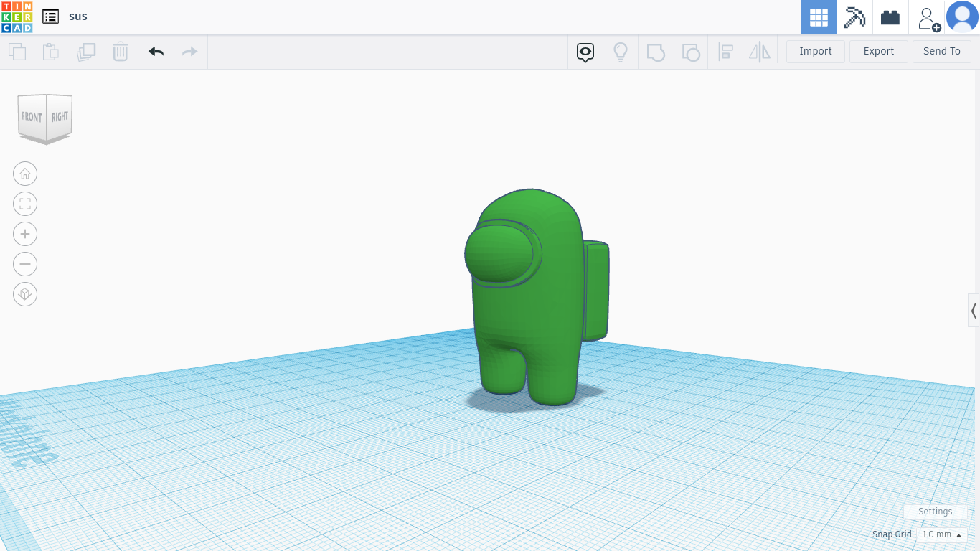Toggle the notes visibility eye icon
This screenshot has width=980, height=551.
(585, 52)
